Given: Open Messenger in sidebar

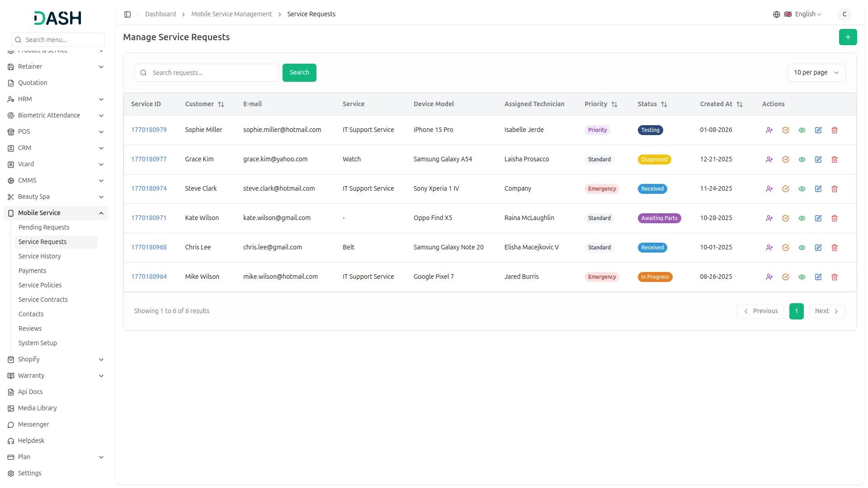Looking at the screenshot, I should pyautogui.click(x=56, y=425).
